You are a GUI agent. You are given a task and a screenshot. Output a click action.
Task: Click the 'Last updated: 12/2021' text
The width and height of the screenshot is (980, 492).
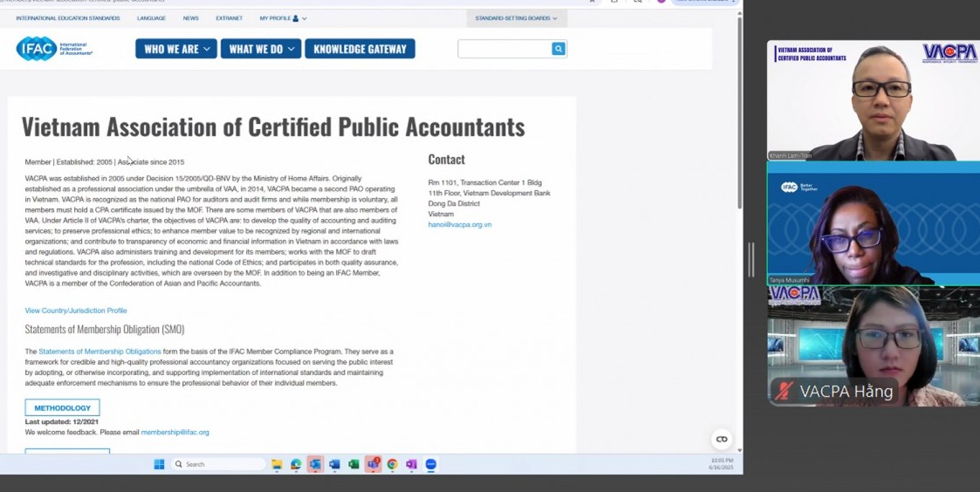pyautogui.click(x=61, y=422)
